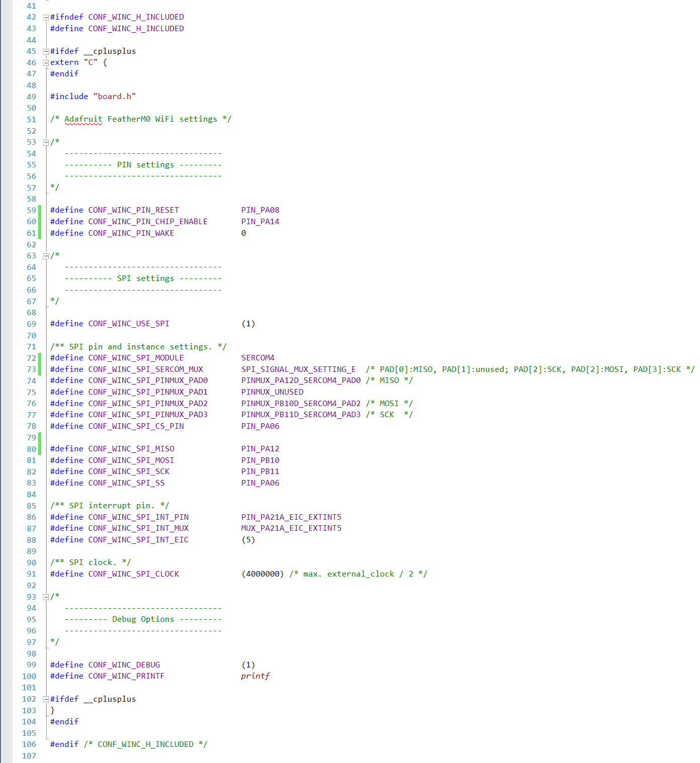This screenshot has height=763, width=700.
Task: Click PINMUX_PA12D_SERCOM4_PAD0 value
Action: tap(301, 380)
